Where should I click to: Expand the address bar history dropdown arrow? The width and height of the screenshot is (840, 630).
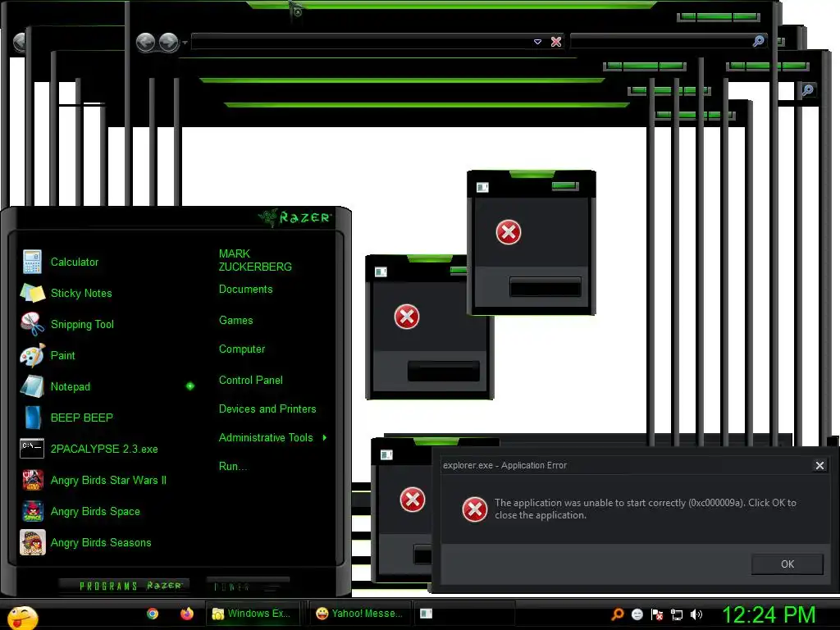pyautogui.click(x=537, y=42)
